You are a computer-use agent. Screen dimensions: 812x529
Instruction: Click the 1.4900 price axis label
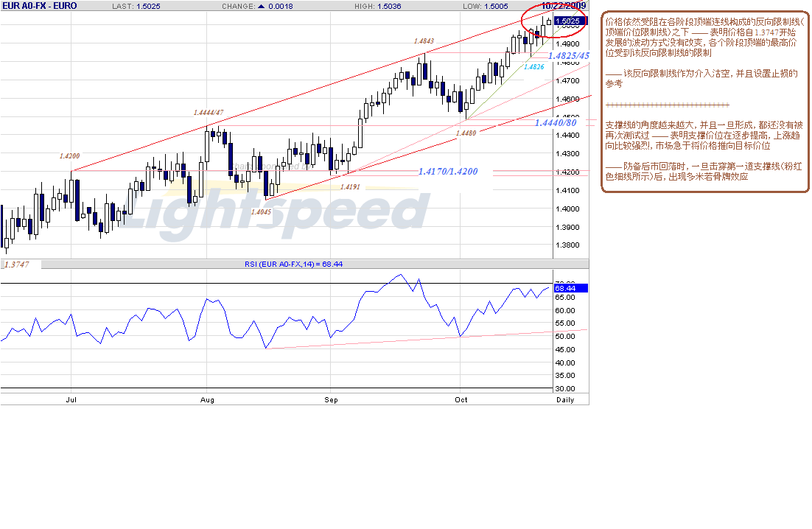567,44
